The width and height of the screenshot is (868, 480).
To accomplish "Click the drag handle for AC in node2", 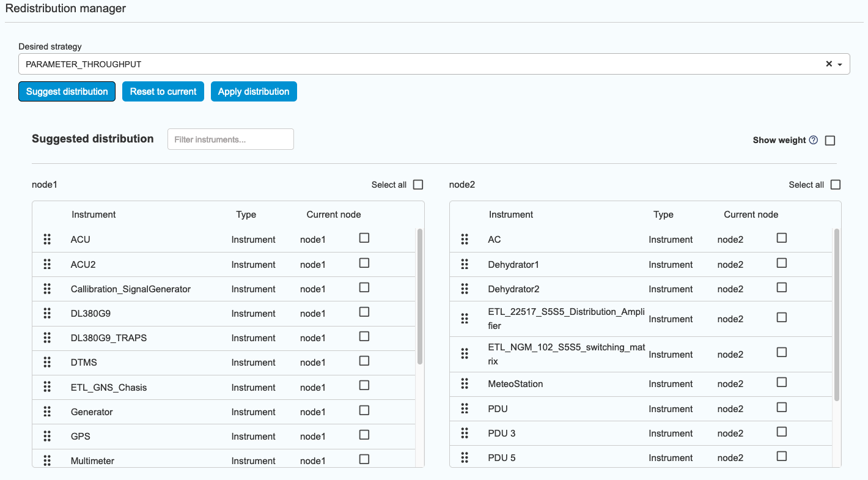I will point(465,239).
